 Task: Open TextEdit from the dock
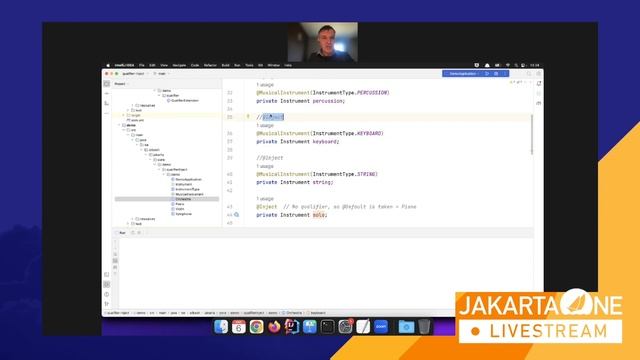363,327
